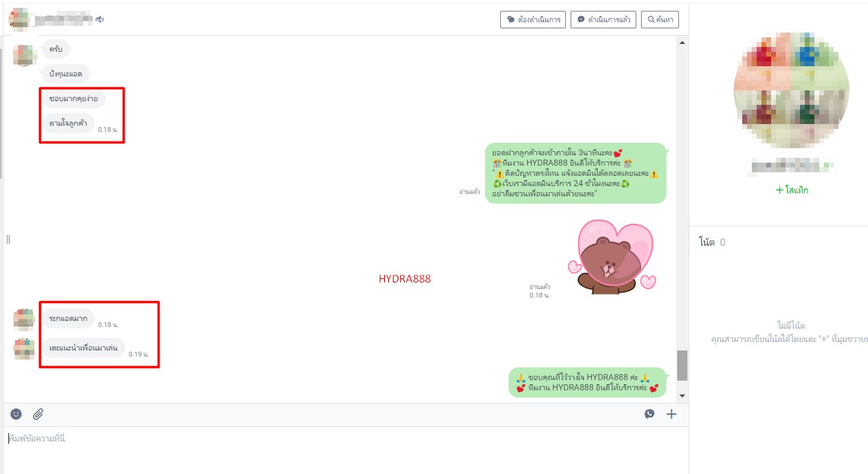Click the paperclip attach file icon

click(x=38, y=414)
